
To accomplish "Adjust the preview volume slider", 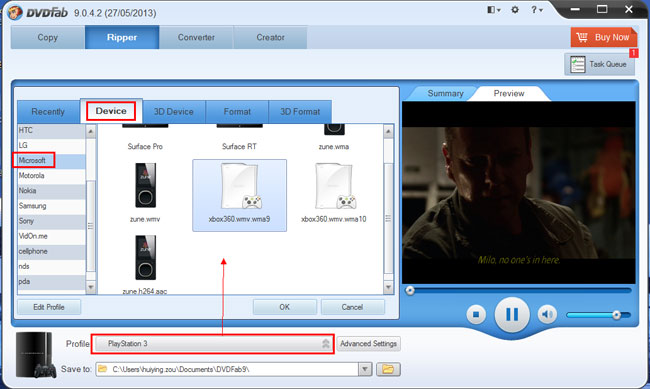I will (599, 315).
